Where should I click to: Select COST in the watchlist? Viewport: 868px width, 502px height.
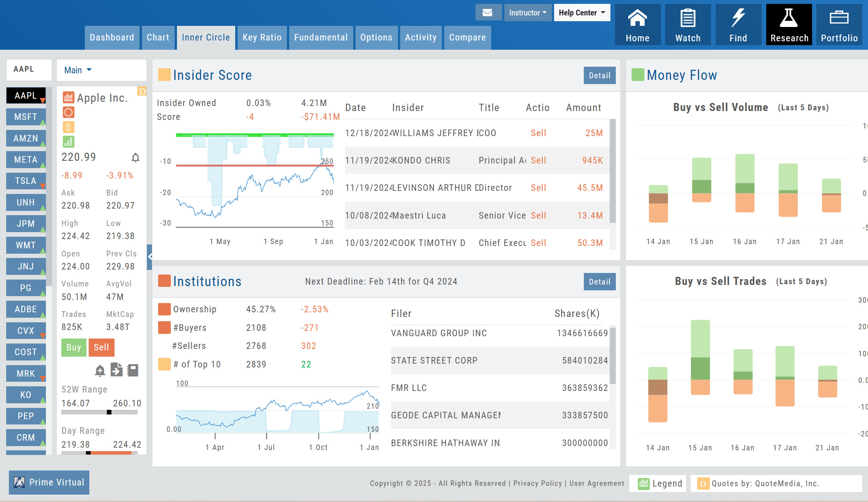coord(26,352)
